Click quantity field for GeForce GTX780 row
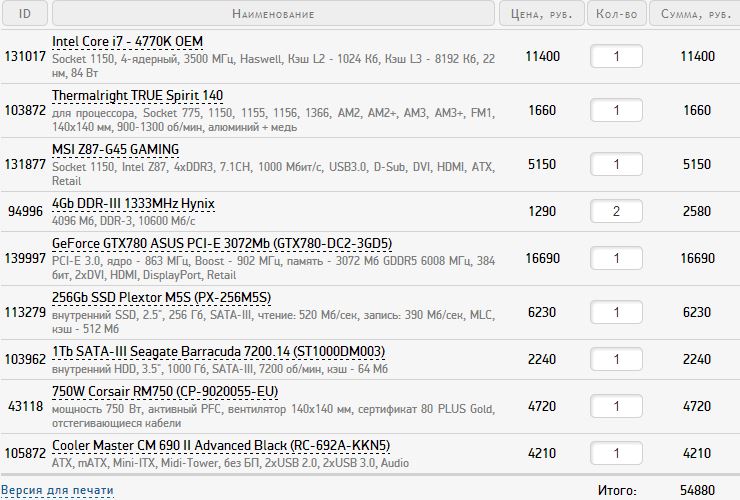The height and width of the screenshot is (500, 740). click(x=616, y=258)
